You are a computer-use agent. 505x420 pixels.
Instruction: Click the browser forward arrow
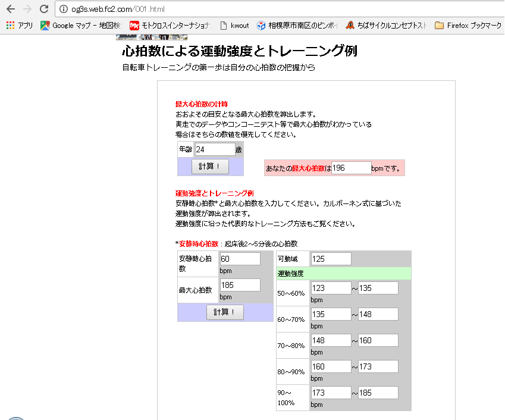pyautogui.click(x=27, y=9)
